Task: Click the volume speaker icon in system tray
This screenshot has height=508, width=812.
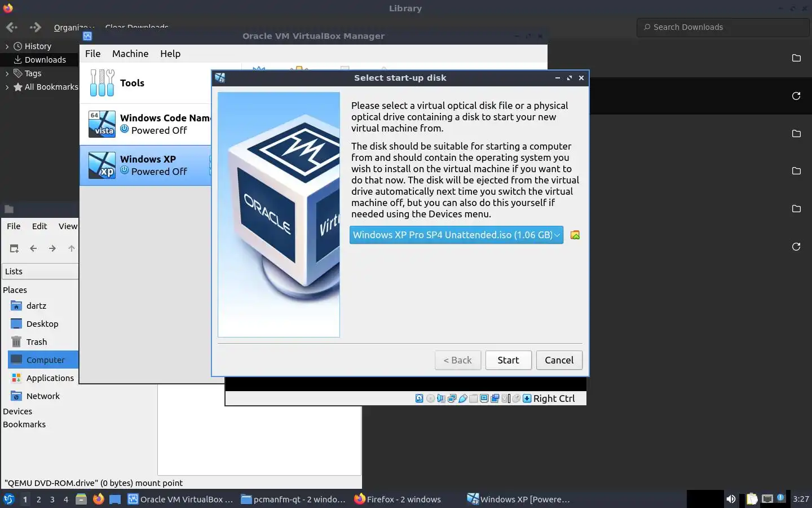Action: [x=731, y=499]
